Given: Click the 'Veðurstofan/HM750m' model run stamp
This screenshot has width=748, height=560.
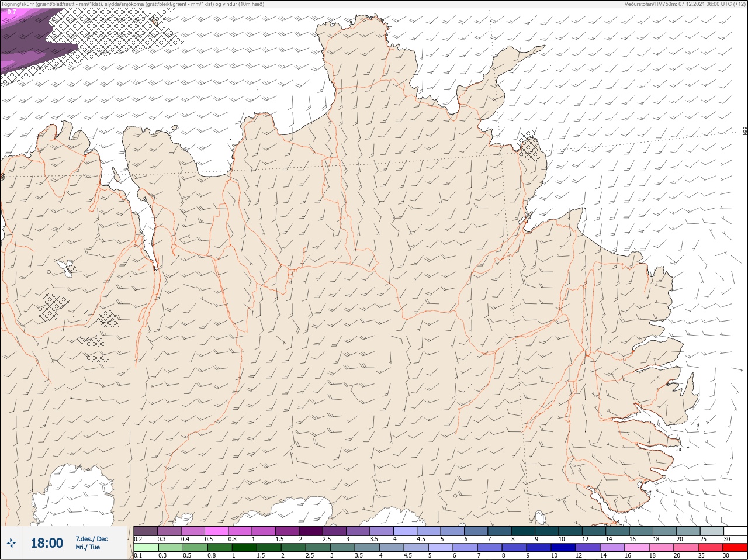Looking at the screenshot, I should pos(685,4).
